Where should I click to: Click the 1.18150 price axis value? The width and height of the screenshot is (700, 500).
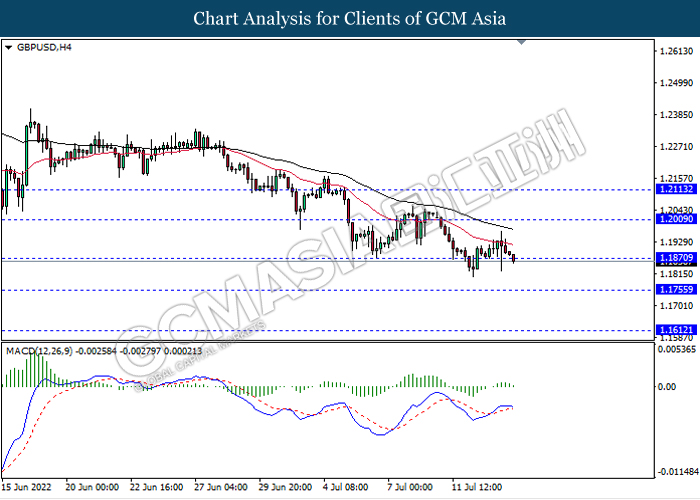[676, 274]
